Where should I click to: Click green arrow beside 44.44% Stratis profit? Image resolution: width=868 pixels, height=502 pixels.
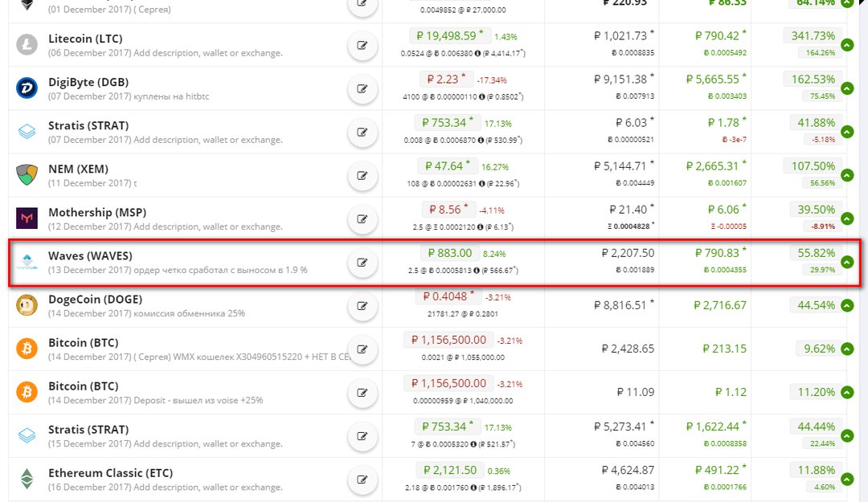pos(847,435)
